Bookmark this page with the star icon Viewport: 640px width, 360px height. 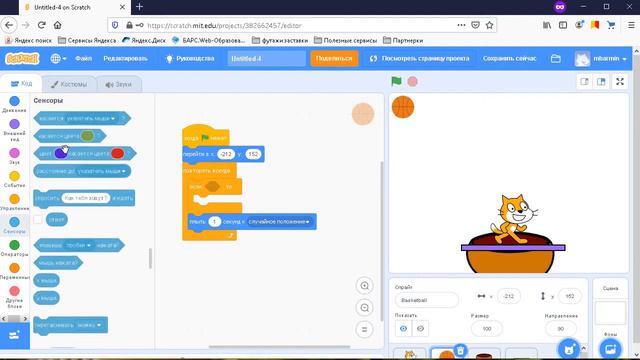tap(489, 25)
